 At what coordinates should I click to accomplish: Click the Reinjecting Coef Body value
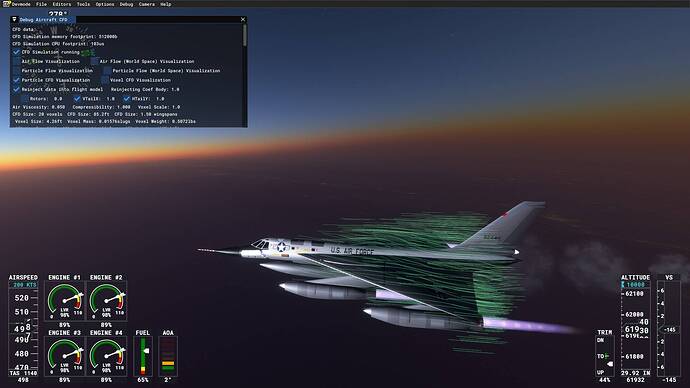[175, 89]
